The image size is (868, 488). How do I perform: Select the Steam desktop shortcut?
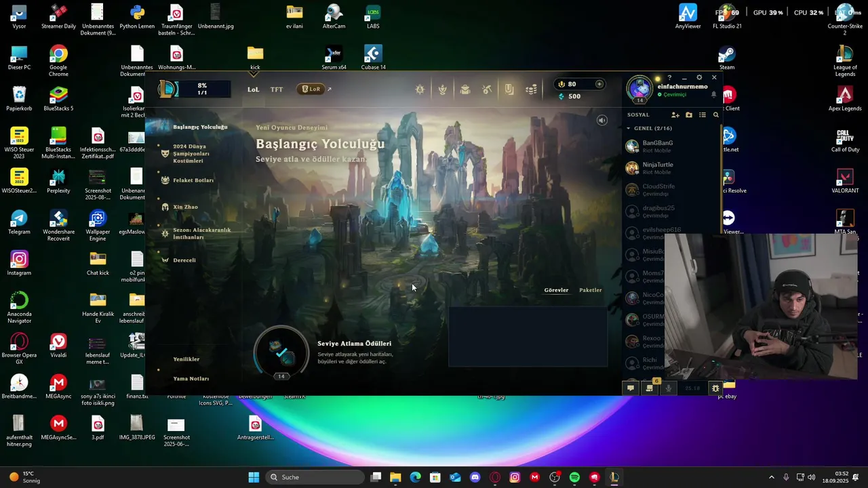(727, 58)
